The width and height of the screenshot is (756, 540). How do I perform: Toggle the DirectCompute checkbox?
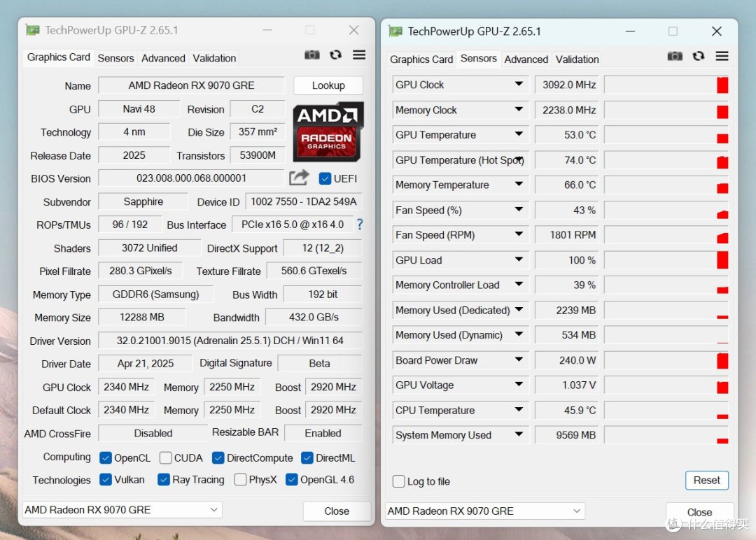click(x=218, y=457)
